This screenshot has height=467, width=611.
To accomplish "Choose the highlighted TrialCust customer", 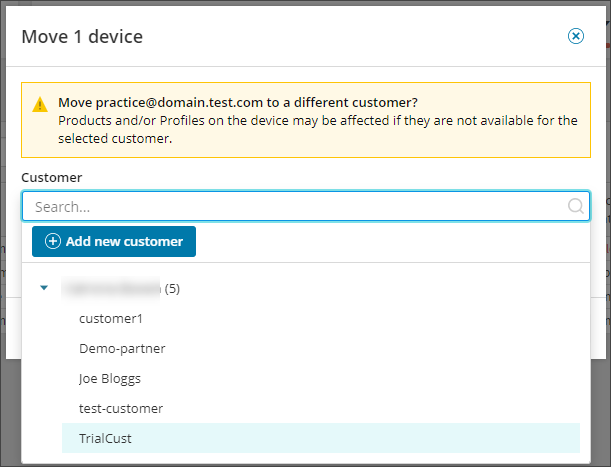I will pos(105,438).
